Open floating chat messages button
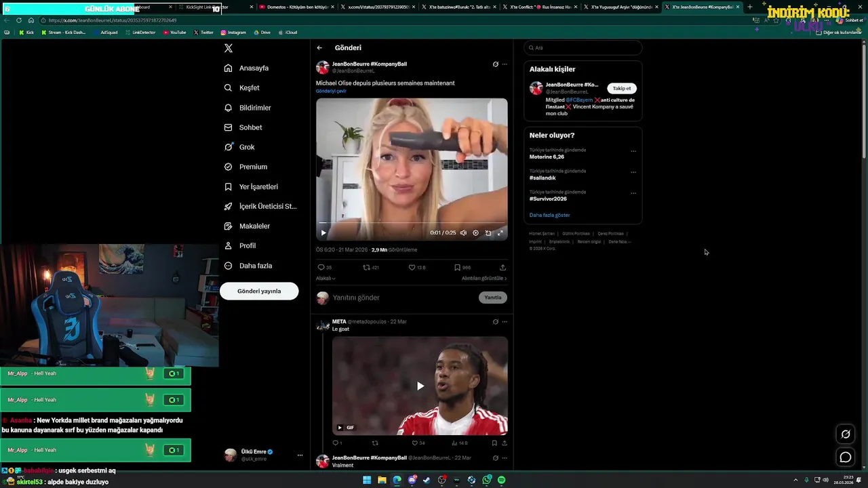 point(846,457)
